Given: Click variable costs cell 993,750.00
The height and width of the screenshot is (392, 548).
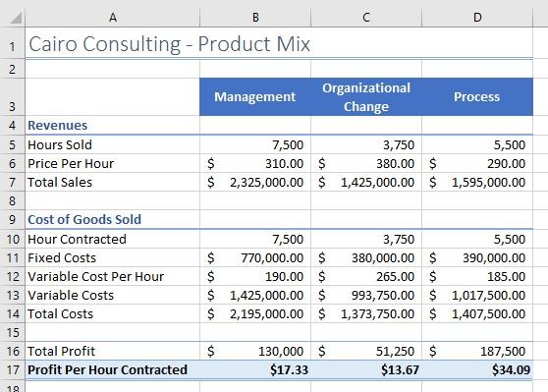Looking at the screenshot, I should 366,295.
